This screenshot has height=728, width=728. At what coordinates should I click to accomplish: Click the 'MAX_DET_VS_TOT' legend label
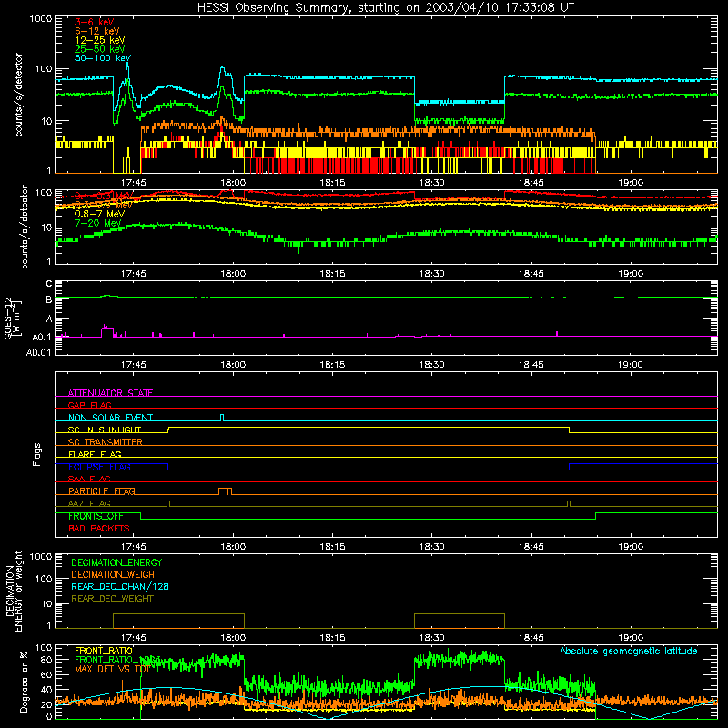112,669
